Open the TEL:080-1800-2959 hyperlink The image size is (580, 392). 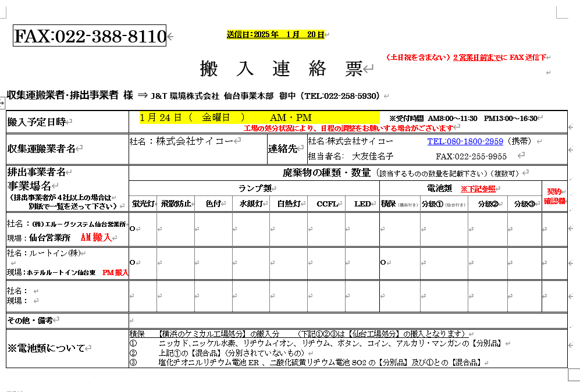(465, 141)
